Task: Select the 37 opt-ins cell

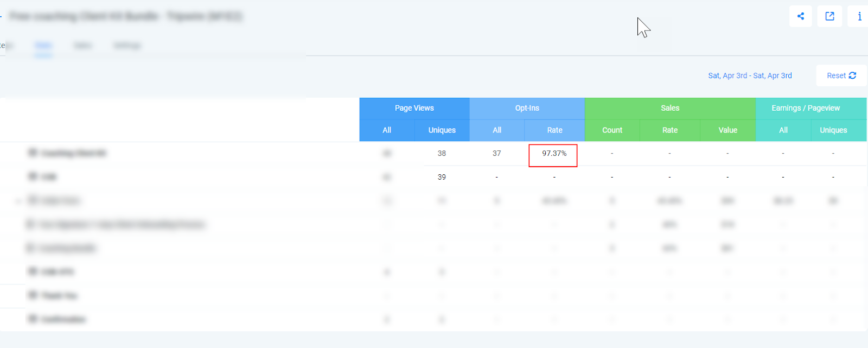Action: 496,154
